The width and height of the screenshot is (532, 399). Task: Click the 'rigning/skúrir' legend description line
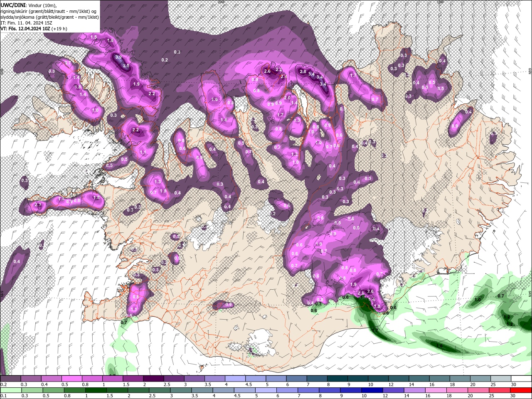(x=49, y=11)
